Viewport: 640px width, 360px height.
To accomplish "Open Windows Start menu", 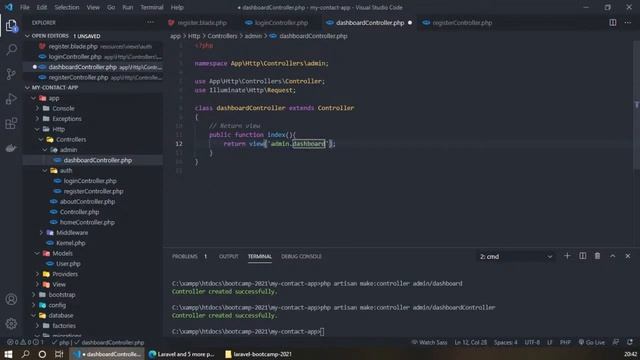I will point(8,354).
